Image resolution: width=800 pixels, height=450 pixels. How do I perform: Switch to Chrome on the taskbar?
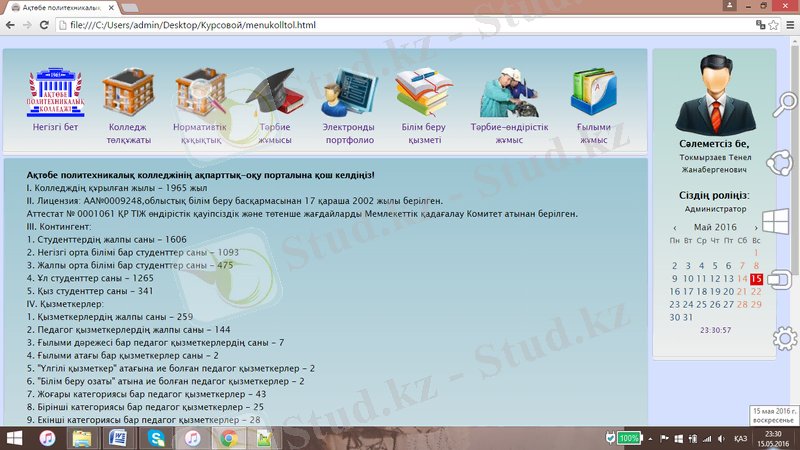pos(229,438)
